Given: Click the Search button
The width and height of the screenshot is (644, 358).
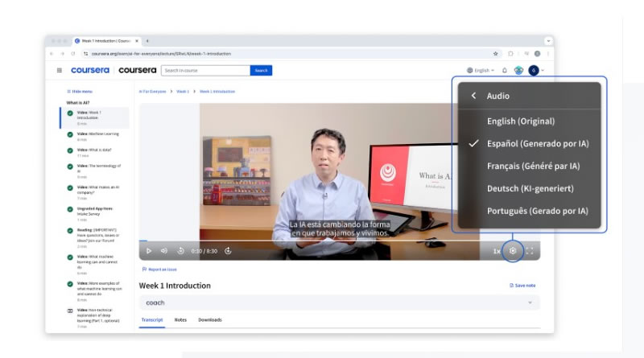Looking at the screenshot, I should click(x=261, y=70).
